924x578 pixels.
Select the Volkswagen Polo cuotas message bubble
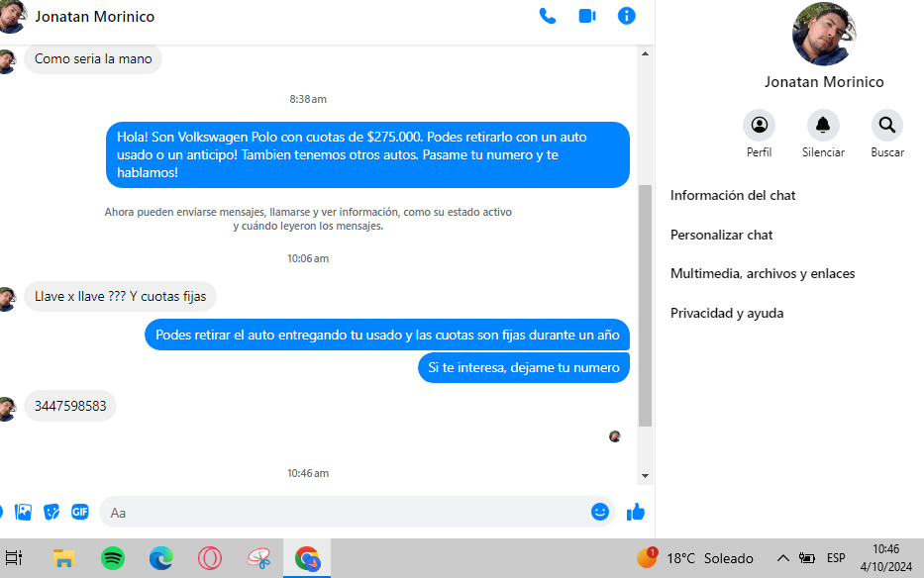click(x=367, y=155)
